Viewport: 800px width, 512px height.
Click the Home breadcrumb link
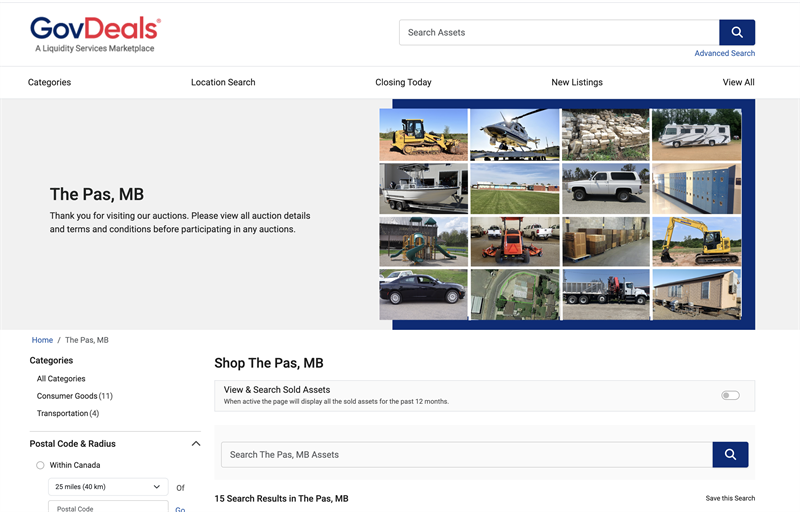(42, 340)
